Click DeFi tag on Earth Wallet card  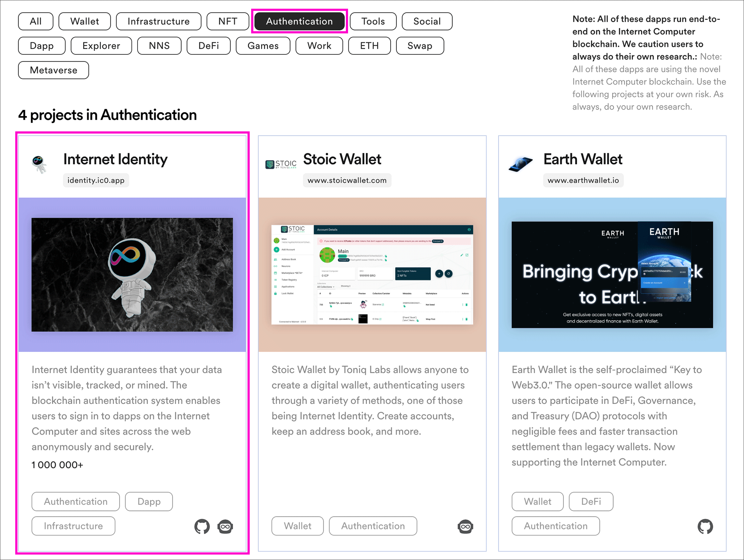click(x=591, y=502)
